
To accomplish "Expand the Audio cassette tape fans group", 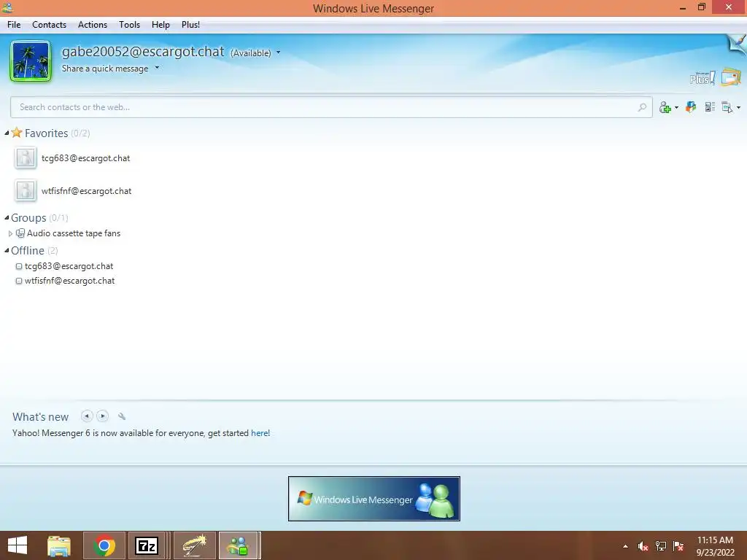I will (x=10, y=233).
